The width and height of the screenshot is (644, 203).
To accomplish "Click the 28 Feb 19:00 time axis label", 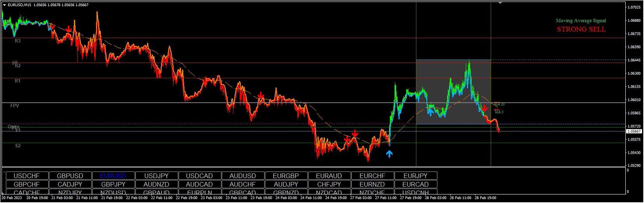I will click(485, 198).
